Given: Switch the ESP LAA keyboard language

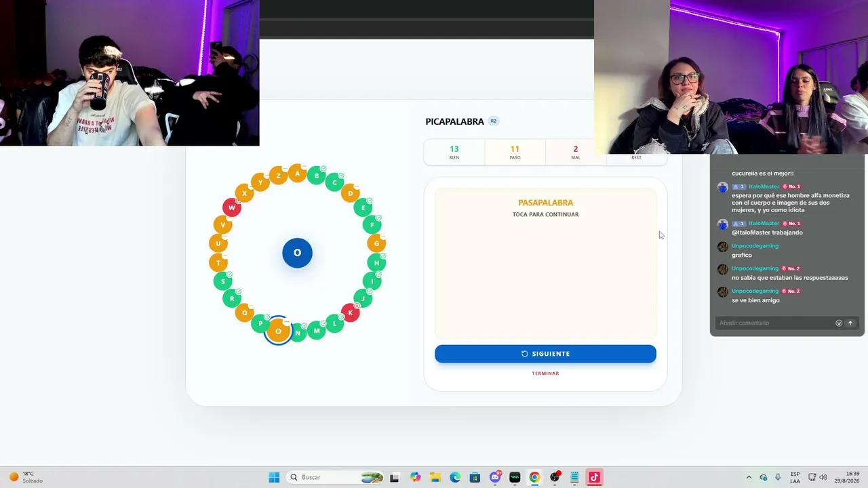Looking at the screenshot, I should pos(795,477).
